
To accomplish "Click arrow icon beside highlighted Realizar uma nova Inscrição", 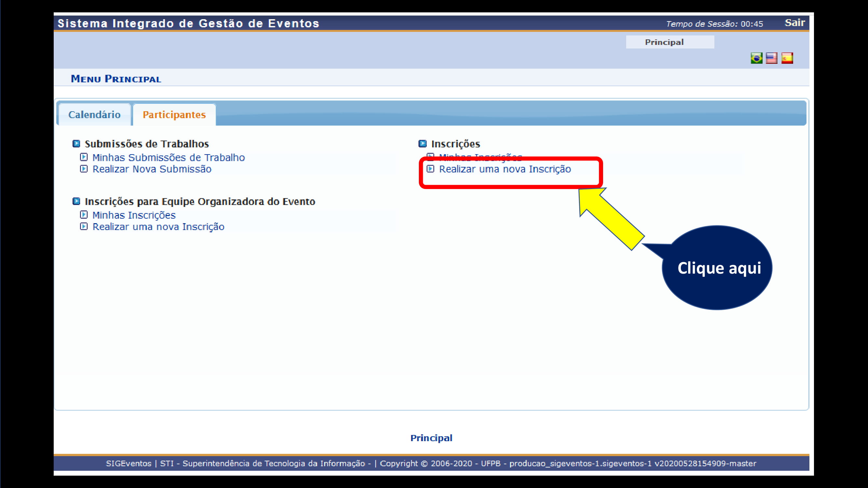I will tap(430, 169).
